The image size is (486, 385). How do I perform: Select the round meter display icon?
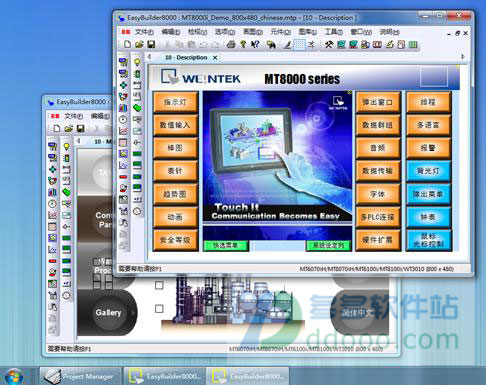(123, 119)
